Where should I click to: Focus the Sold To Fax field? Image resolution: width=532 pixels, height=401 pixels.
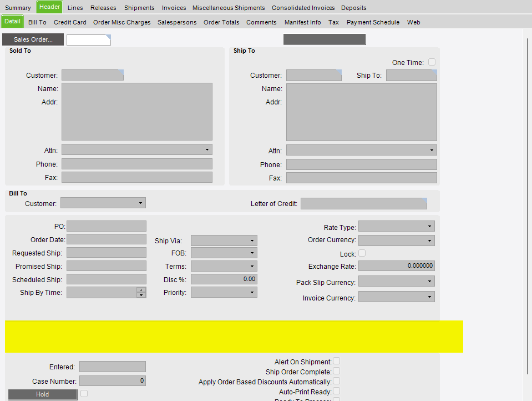click(x=137, y=177)
